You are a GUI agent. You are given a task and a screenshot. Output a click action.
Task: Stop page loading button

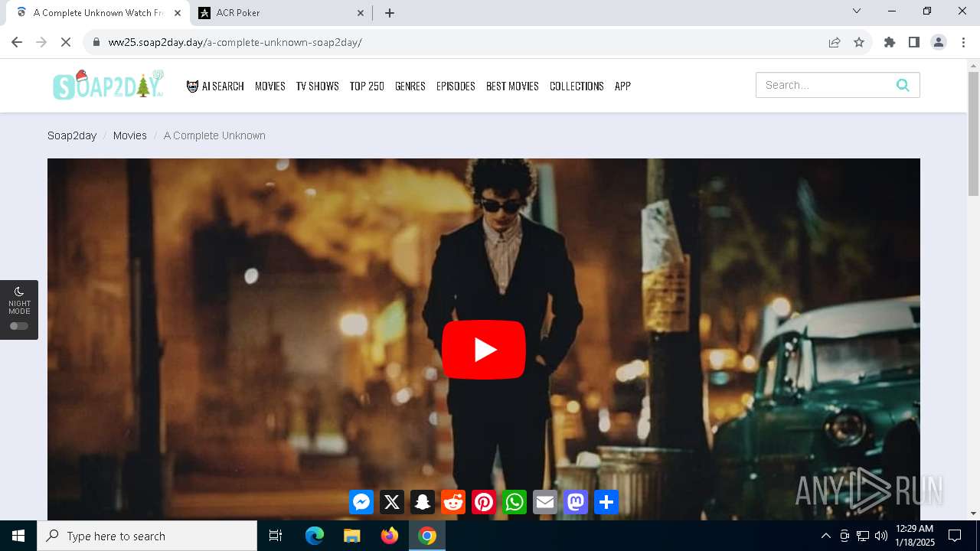click(x=66, y=42)
